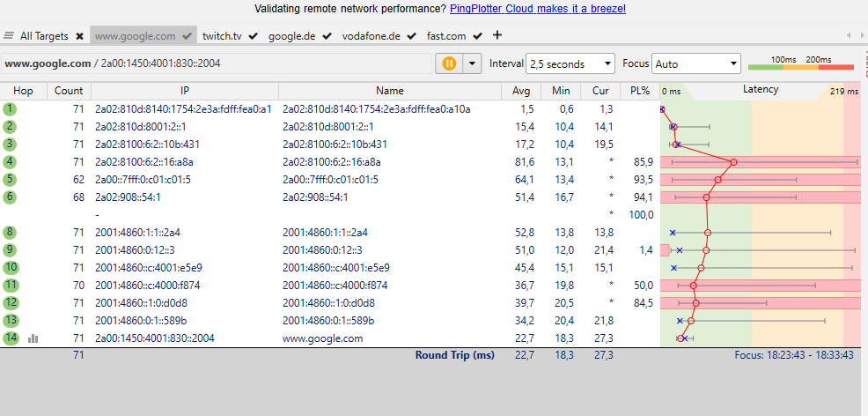Select the hop 14 green circle

[x=10, y=338]
